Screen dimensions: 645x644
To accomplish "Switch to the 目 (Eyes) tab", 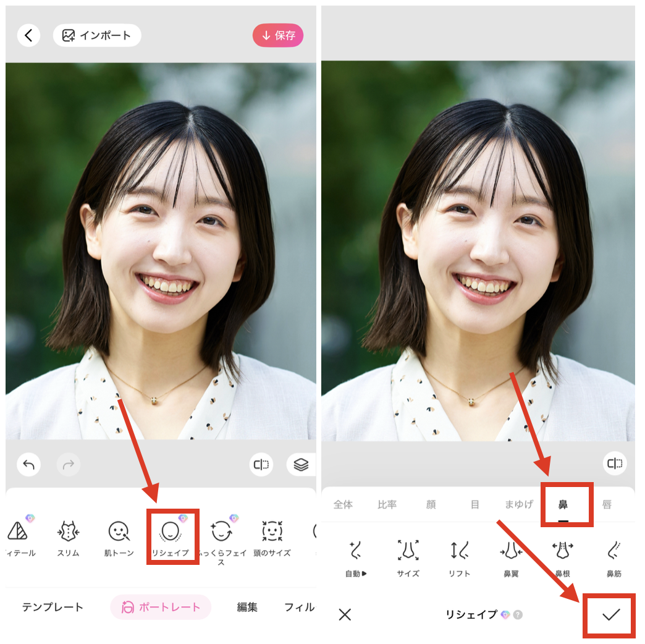I will (x=475, y=504).
